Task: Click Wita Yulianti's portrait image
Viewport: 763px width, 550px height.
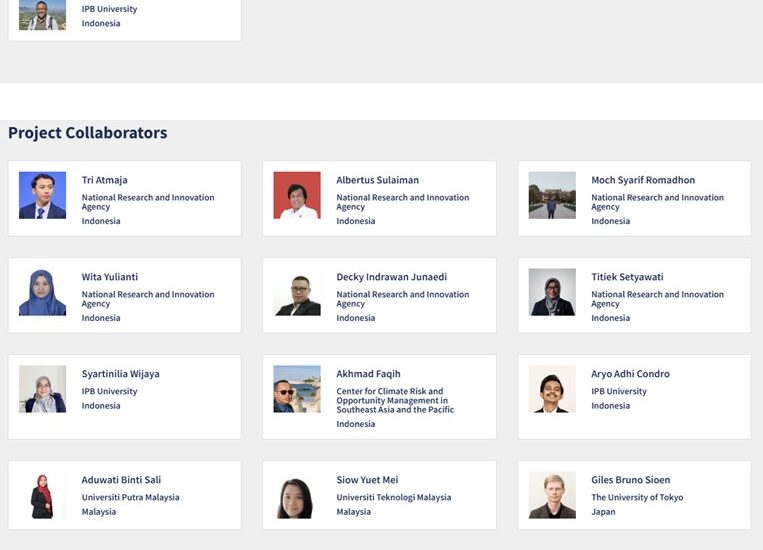Action: pos(42,292)
